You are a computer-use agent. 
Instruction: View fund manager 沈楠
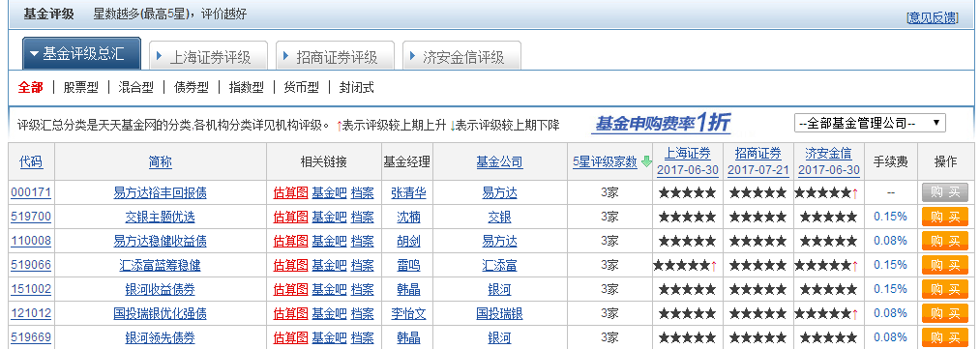(408, 217)
